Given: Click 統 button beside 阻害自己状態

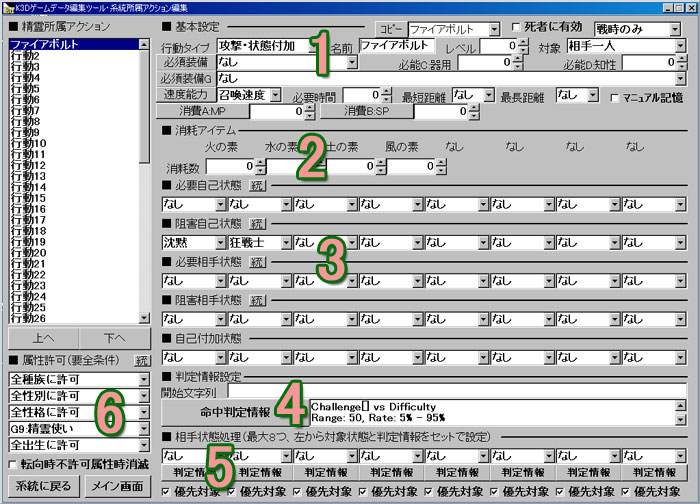Looking at the screenshot, I should pos(257,224).
